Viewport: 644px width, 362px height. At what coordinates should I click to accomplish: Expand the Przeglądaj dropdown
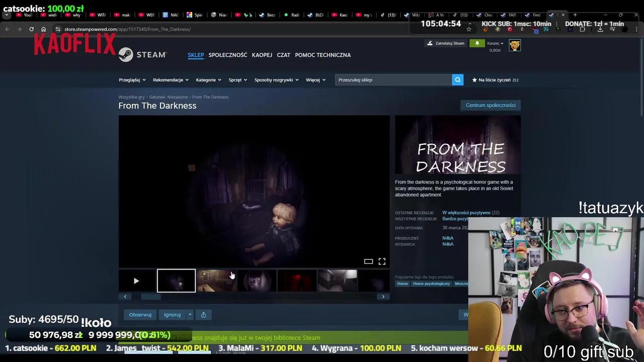[x=132, y=80]
